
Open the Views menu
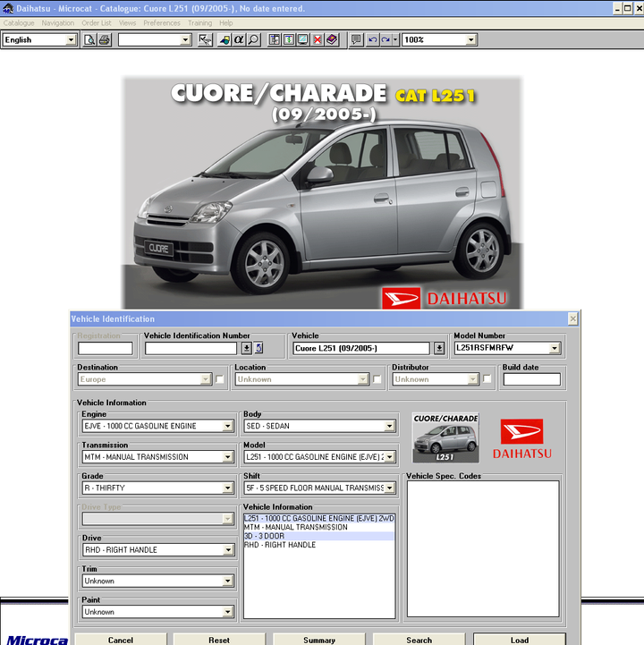[128, 23]
